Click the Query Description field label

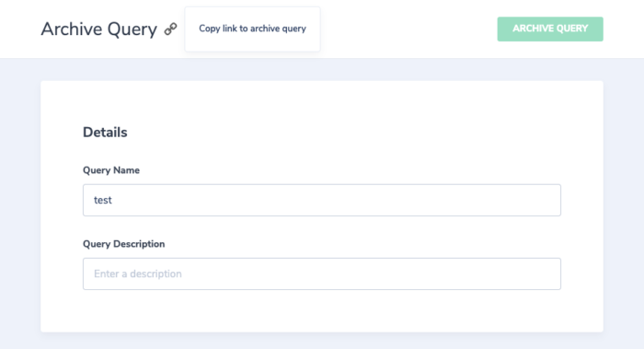123,244
